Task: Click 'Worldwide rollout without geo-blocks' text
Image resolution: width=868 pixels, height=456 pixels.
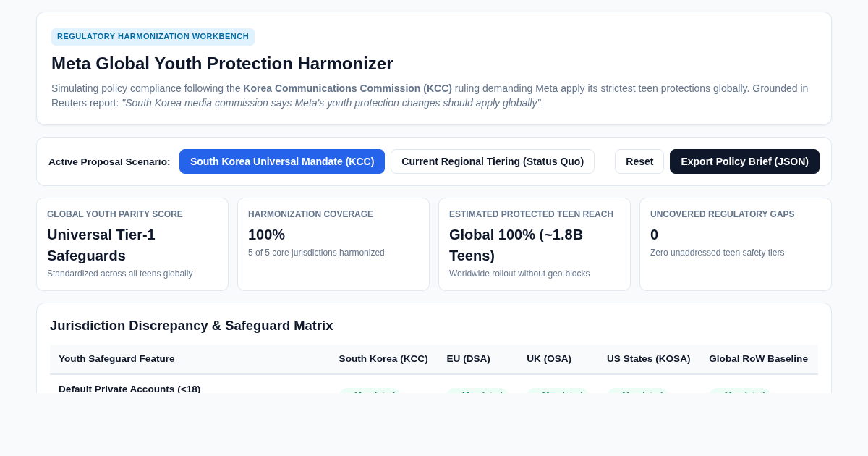Action: [x=519, y=274]
